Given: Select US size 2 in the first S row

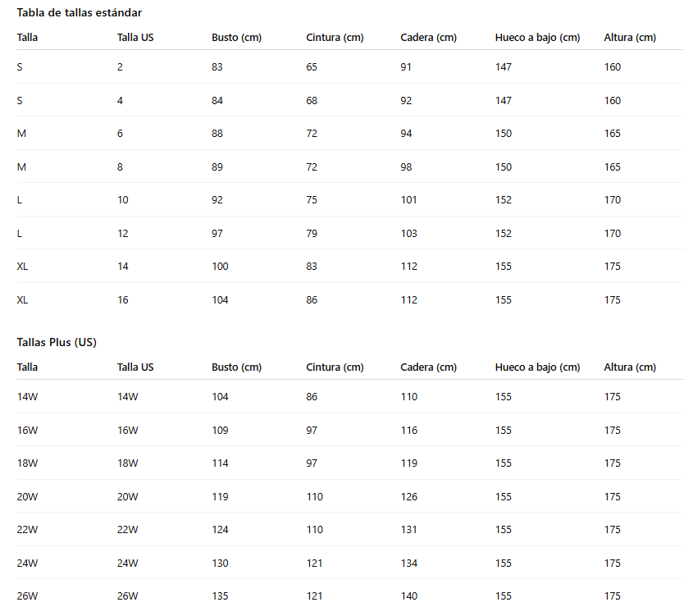Looking at the screenshot, I should [120, 67].
